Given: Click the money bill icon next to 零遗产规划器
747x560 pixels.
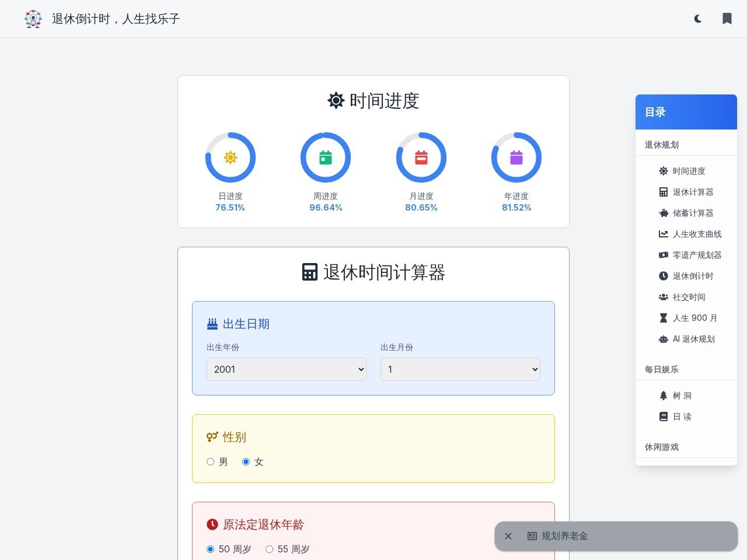Looking at the screenshot, I should coord(664,255).
